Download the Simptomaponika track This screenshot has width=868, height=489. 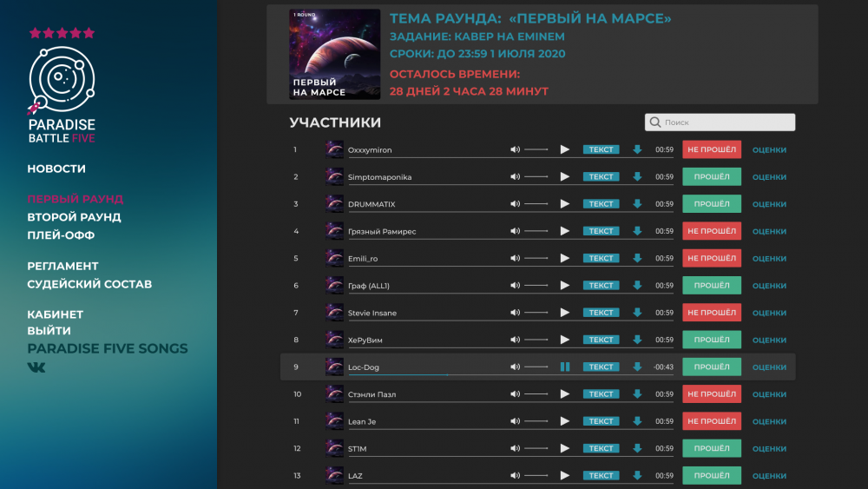[x=637, y=176]
